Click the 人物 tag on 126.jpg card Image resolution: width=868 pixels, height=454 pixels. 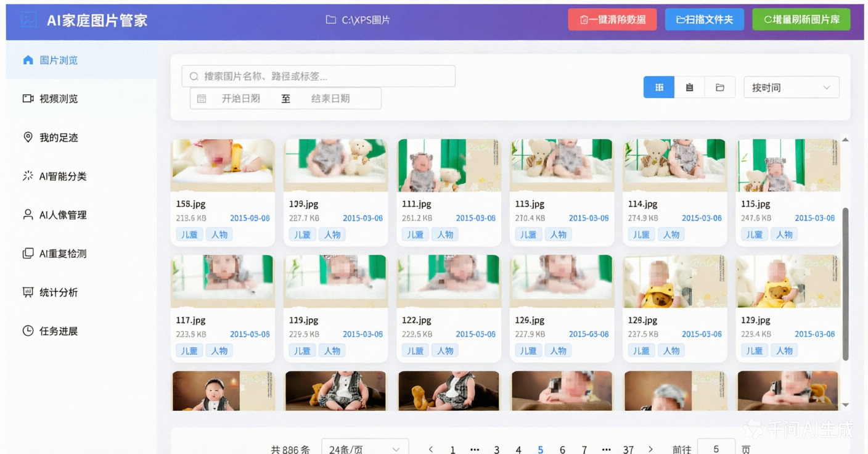559,350
